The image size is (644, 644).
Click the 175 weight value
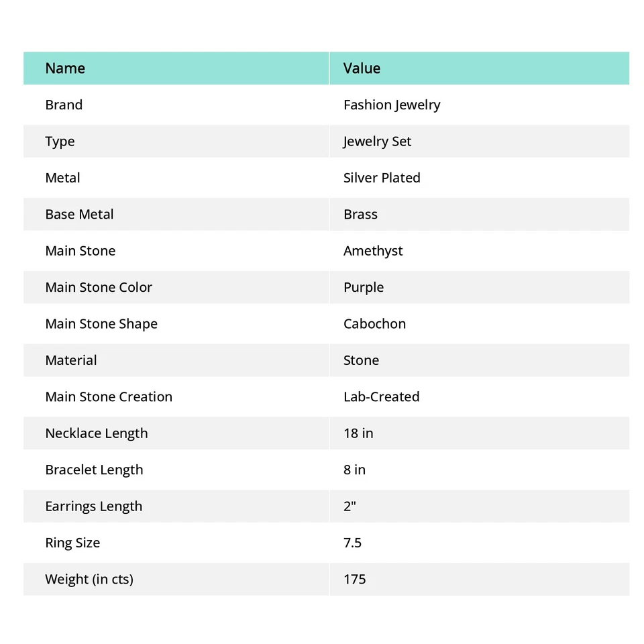tap(354, 579)
